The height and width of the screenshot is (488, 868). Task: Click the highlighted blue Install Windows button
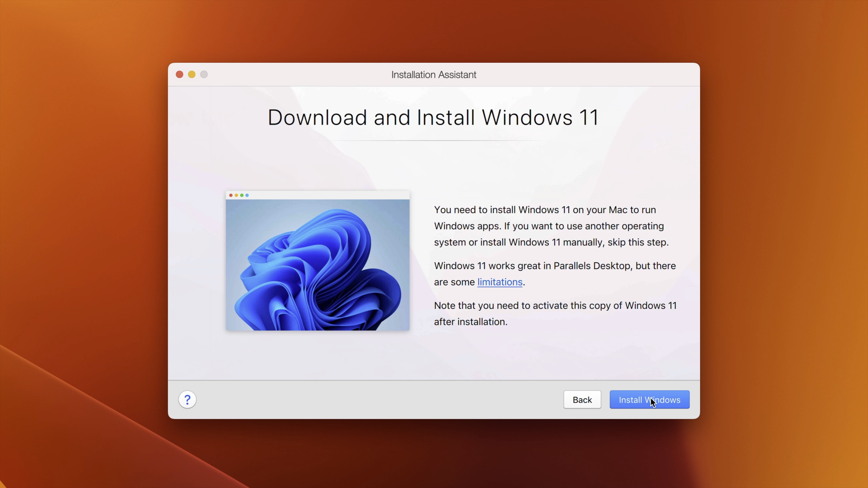[x=649, y=400]
